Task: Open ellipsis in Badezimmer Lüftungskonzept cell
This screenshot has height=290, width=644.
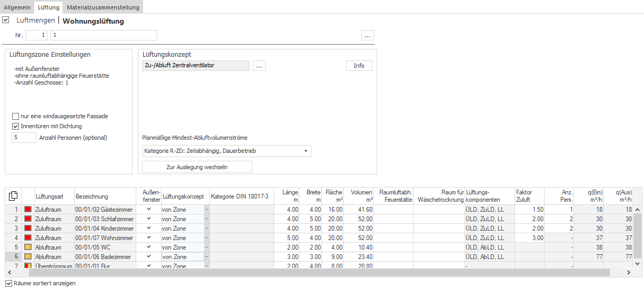Action: (207, 256)
